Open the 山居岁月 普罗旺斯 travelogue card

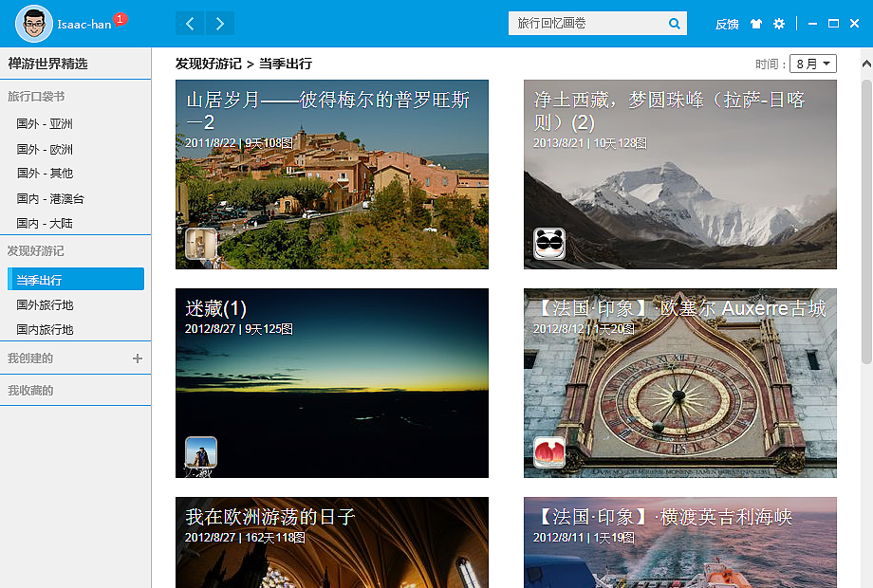[x=332, y=175]
